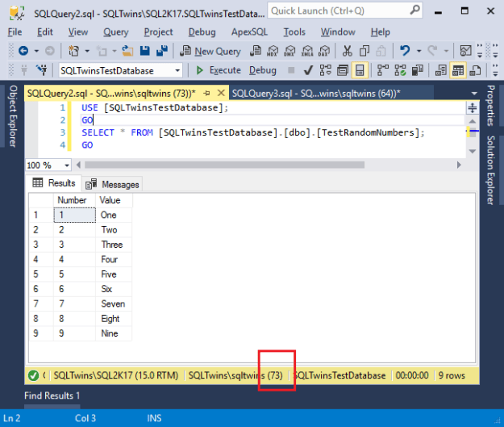This screenshot has width=504, height=427.
Task: Expand the Undo history dropdown arrow
Action: tap(419, 51)
